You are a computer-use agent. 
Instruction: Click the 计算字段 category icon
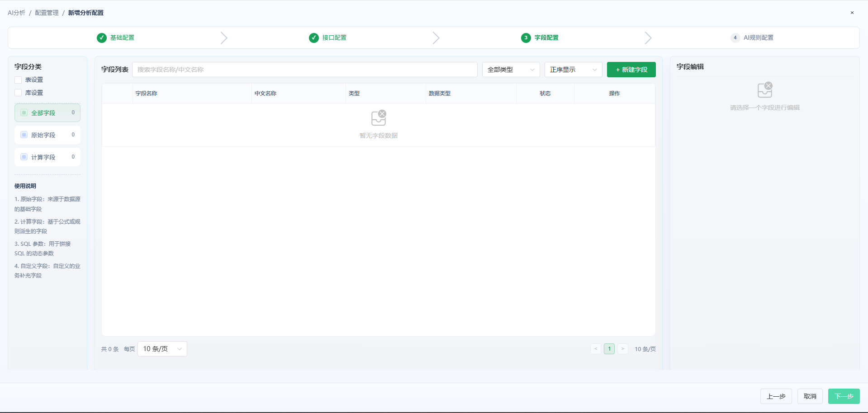(24, 157)
